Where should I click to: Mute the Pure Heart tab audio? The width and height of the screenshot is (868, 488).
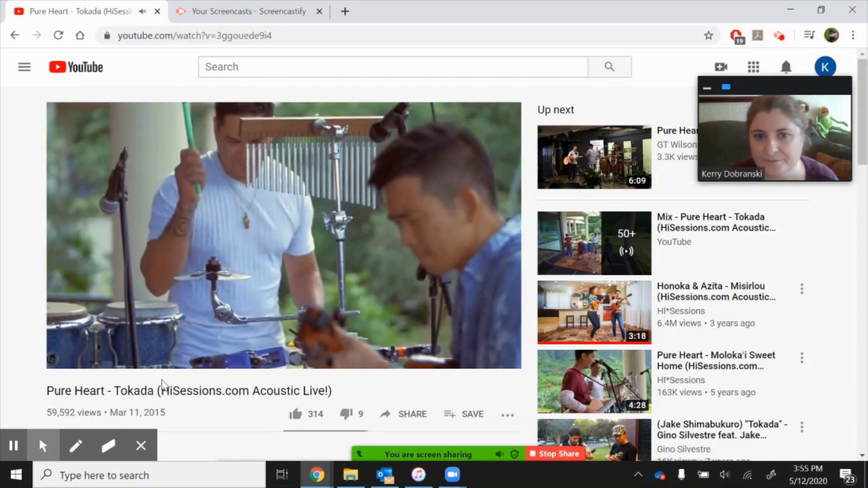click(x=142, y=12)
